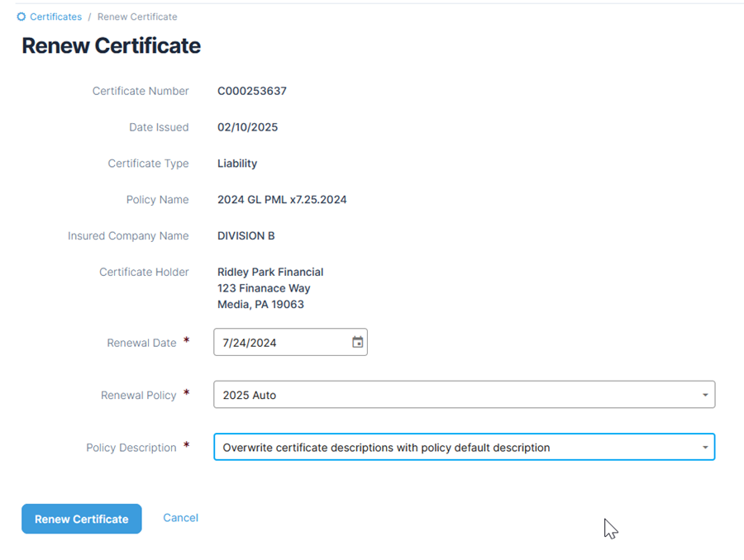Viewport: 744px width, 560px height.
Task: Click the Ridley Park Financial holder name
Action: [x=270, y=273]
